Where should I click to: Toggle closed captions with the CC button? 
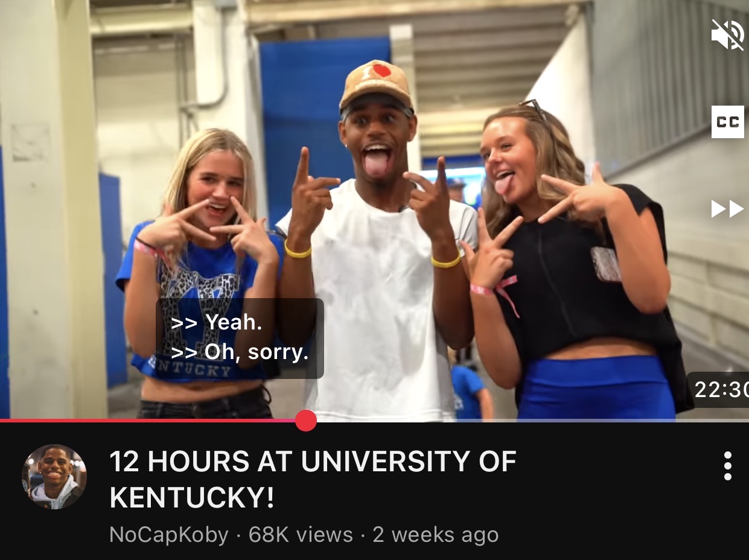727,122
